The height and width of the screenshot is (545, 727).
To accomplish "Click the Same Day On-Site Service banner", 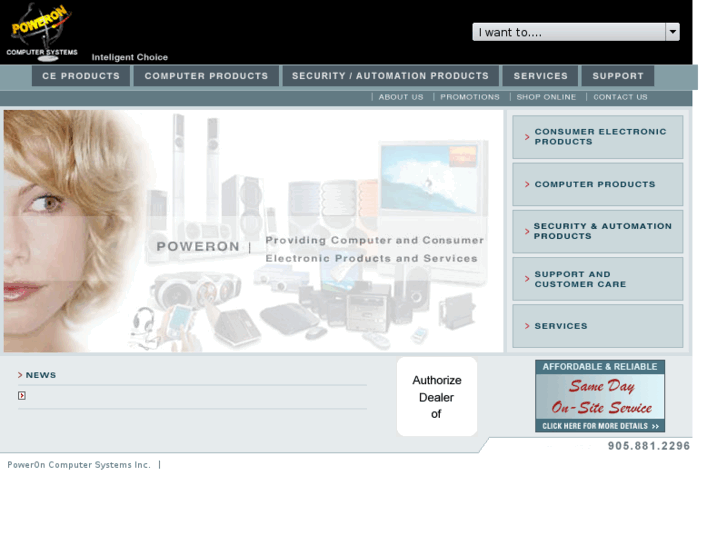I will [600, 396].
